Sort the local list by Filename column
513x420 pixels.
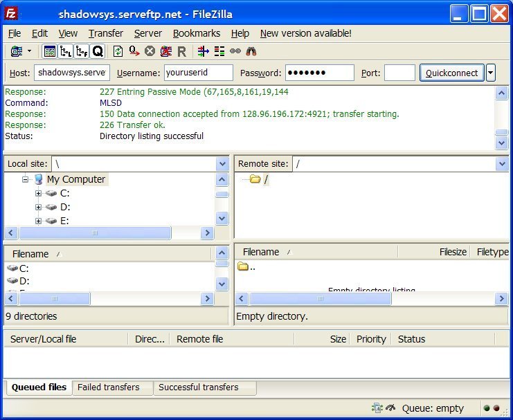(107, 254)
